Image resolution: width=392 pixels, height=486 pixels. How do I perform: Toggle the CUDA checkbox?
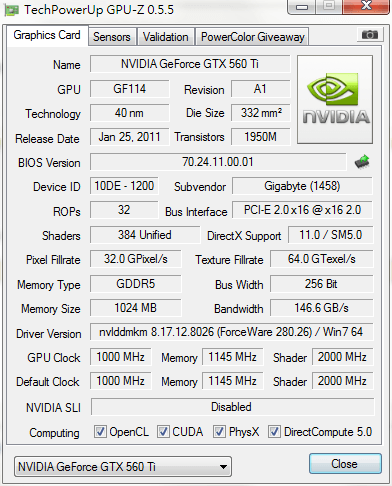[x=163, y=432]
